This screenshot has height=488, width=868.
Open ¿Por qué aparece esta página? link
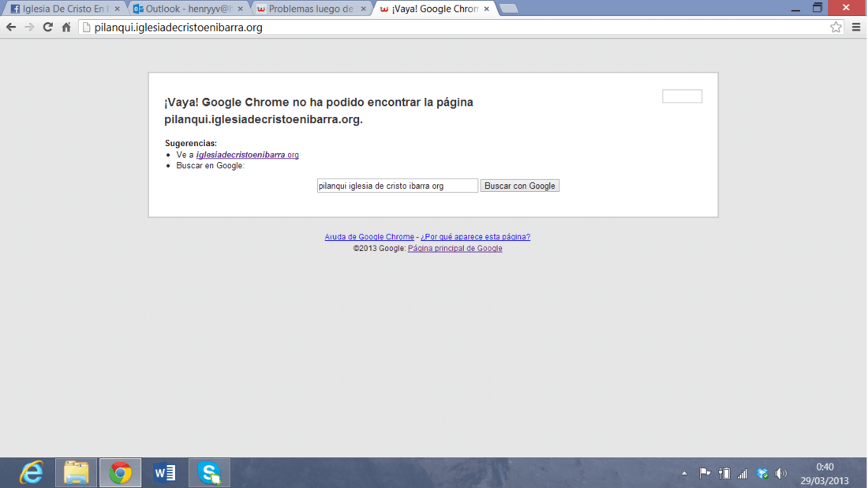[x=475, y=237]
